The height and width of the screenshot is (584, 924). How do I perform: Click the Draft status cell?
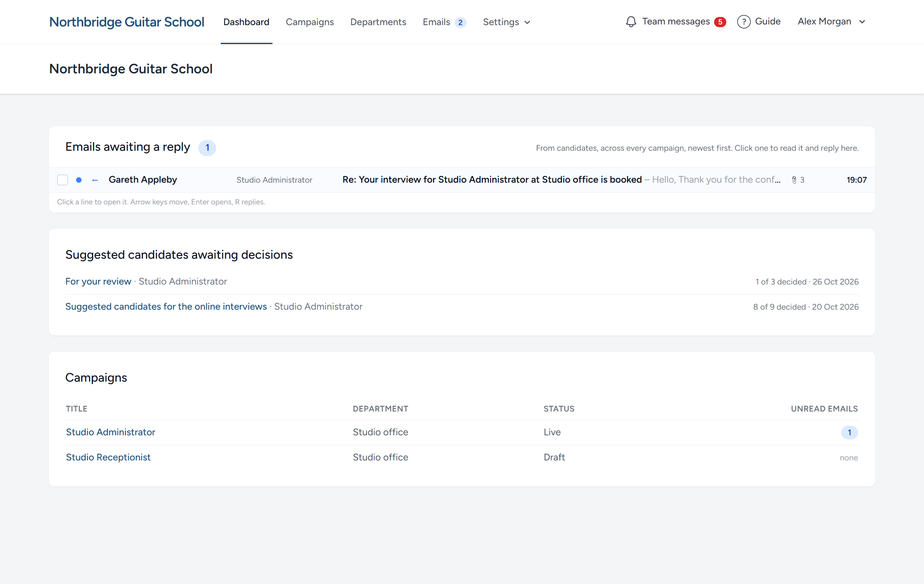554,457
